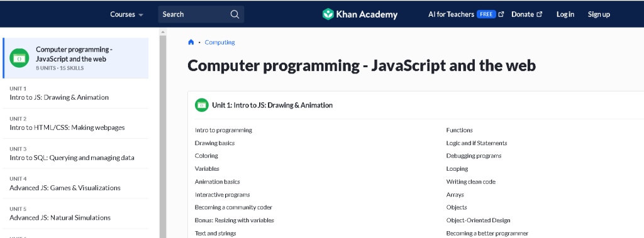Open the Variables lesson
Screen dimensions: 644x238
(x=207, y=169)
